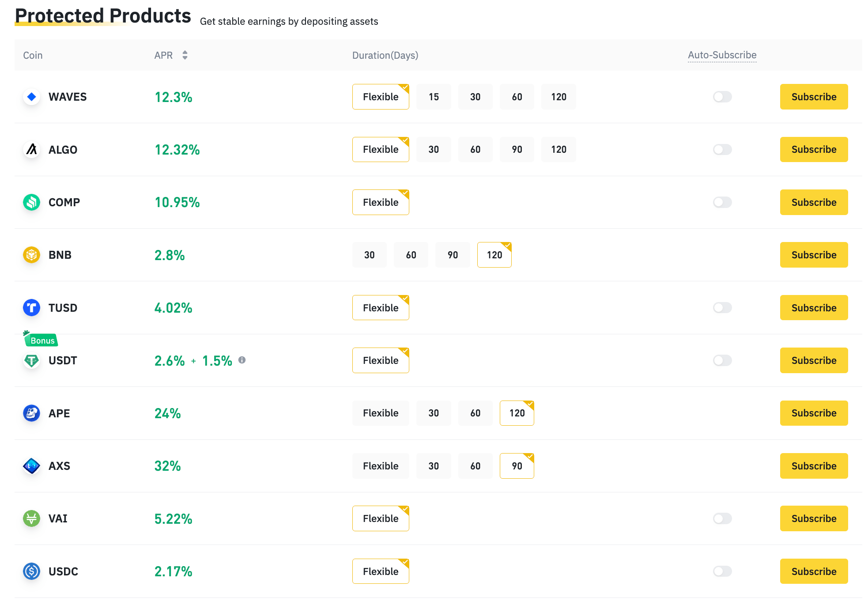Enable auto-subscribe for ALGO
Screen dimensions: 868x605
[722, 149]
